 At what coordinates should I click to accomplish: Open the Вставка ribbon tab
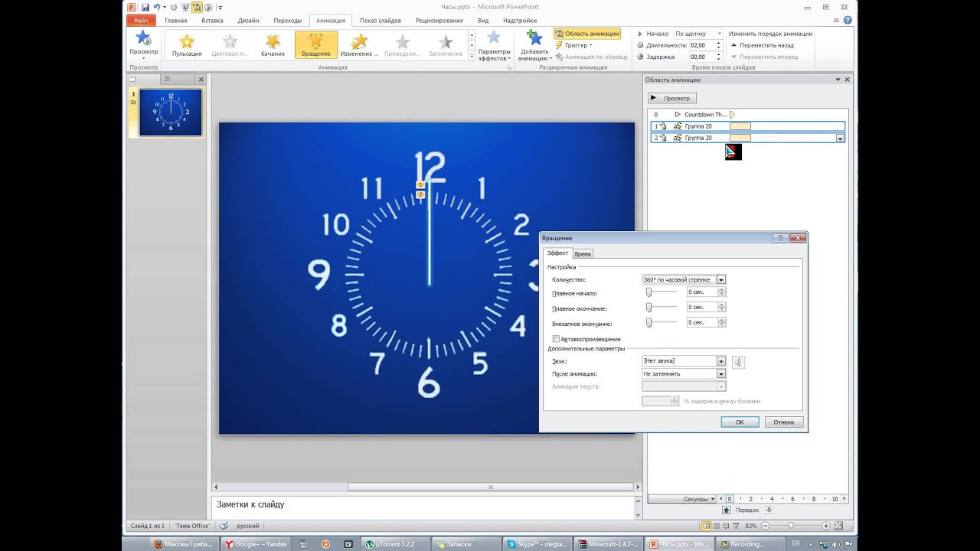click(212, 21)
